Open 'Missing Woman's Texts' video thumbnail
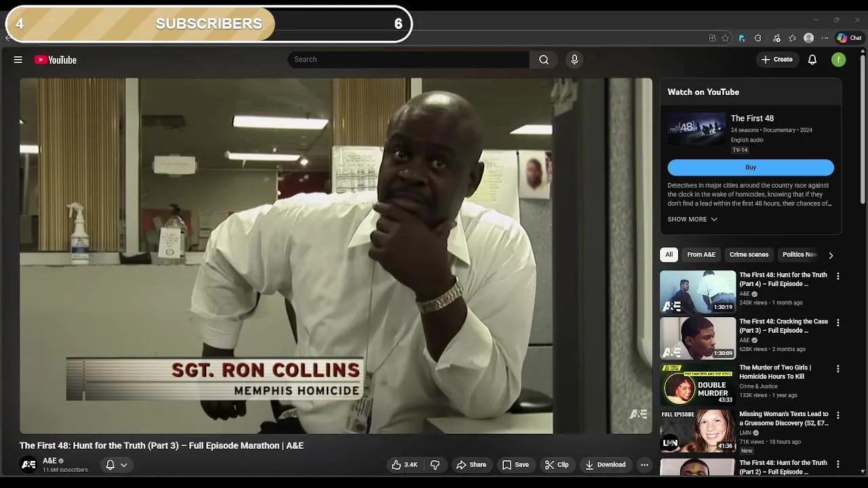Screen dimensions: 868x488 click(x=698, y=431)
